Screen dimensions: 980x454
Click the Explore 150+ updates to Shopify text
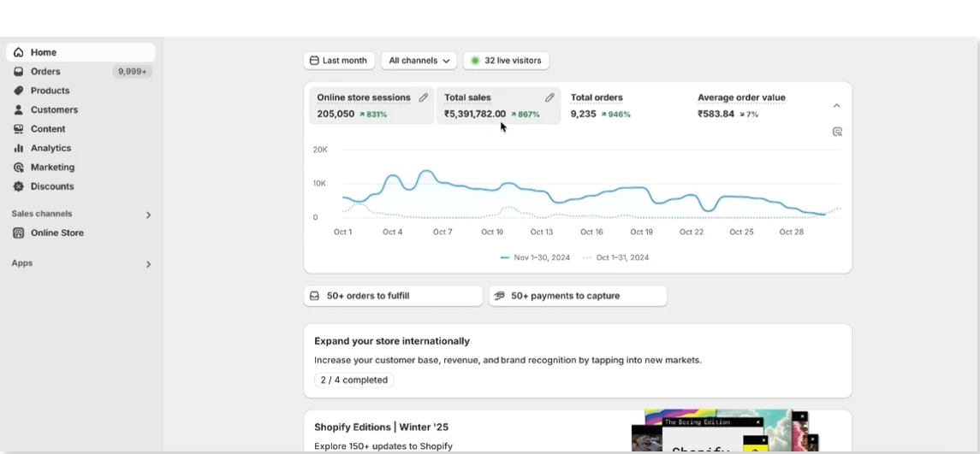point(383,446)
